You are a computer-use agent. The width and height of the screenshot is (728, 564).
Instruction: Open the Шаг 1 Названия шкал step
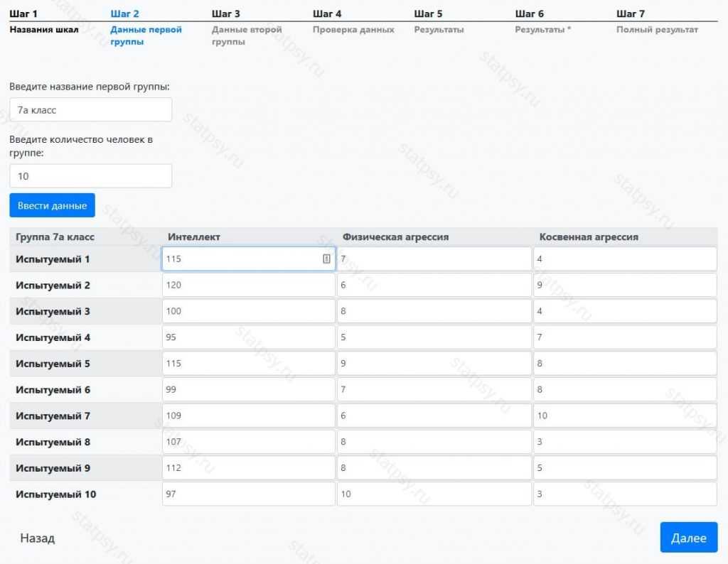click(44, 23)
